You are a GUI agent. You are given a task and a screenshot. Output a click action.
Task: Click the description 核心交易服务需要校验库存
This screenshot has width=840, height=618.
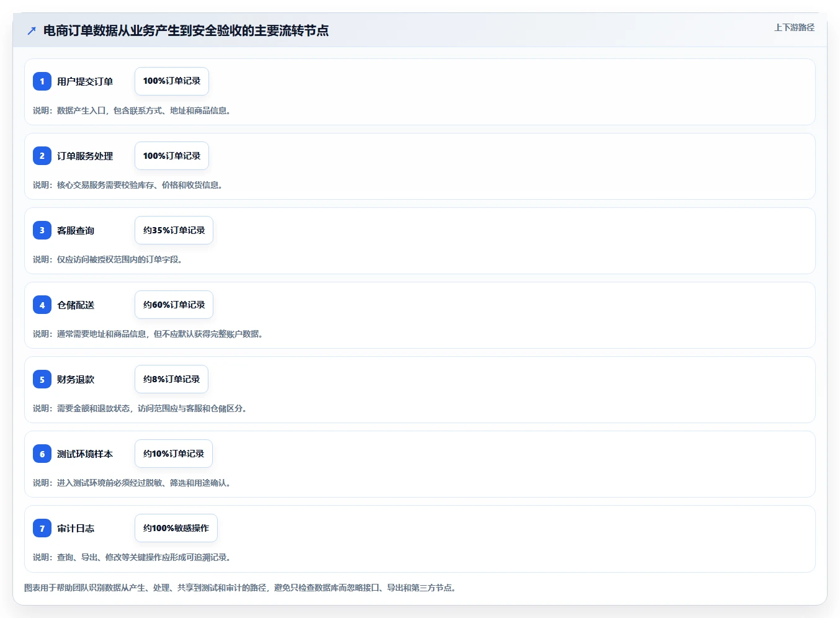tap(130, 185)
